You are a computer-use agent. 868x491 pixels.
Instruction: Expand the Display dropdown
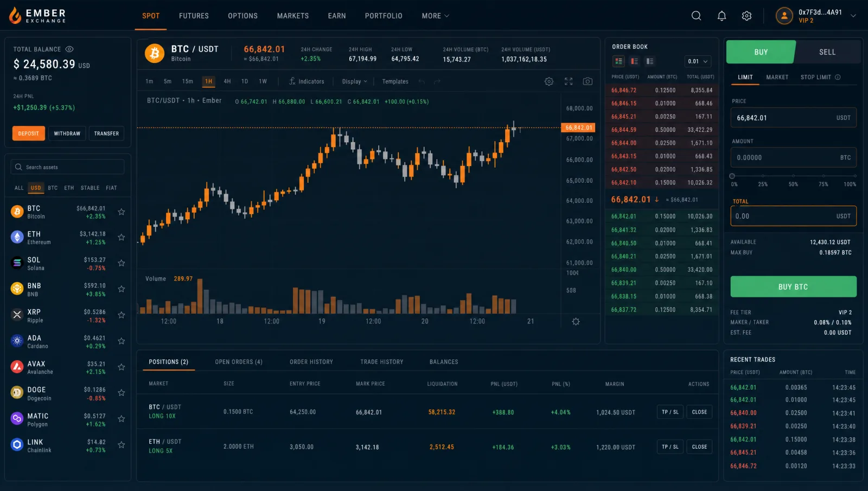[355, 81]
